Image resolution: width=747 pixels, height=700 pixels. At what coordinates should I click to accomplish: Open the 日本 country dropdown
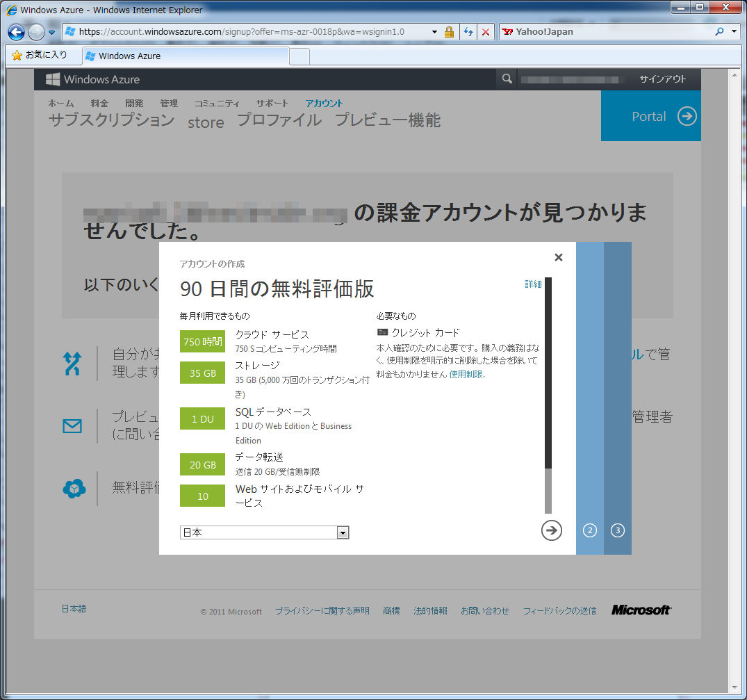265,532
